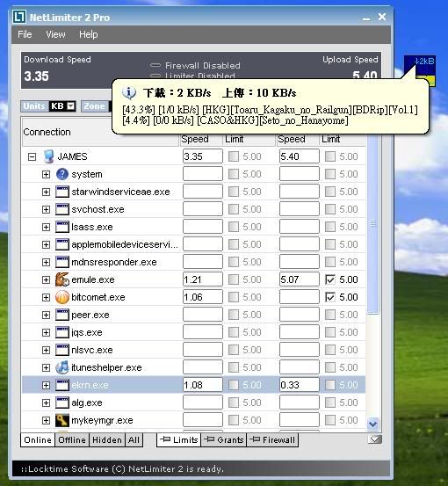Image resolution: width=448 pixels, height=486 pixels.
Task: Click the emule.exe donkey icon
Action: point(62,279)
